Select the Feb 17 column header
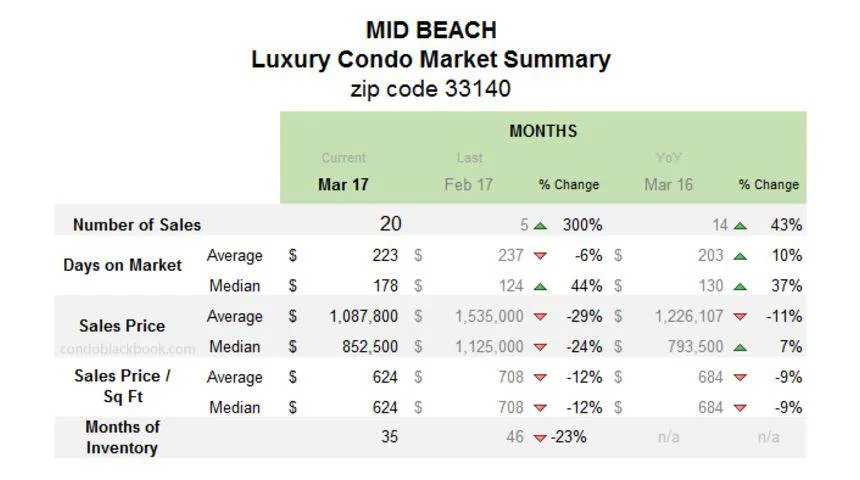The height and width of the screenshot is (480, 860). pyautogui.click(x=468, y=184)
